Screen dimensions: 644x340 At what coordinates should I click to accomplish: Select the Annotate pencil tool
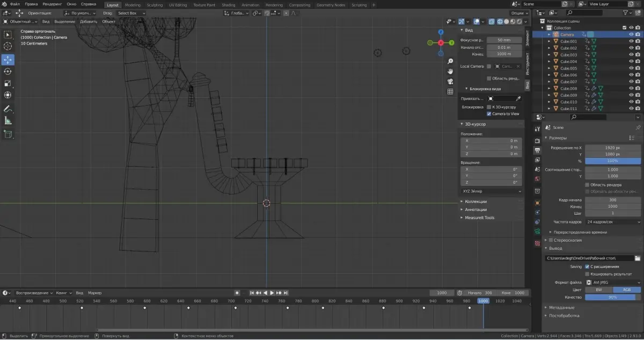tap(8, 109)
